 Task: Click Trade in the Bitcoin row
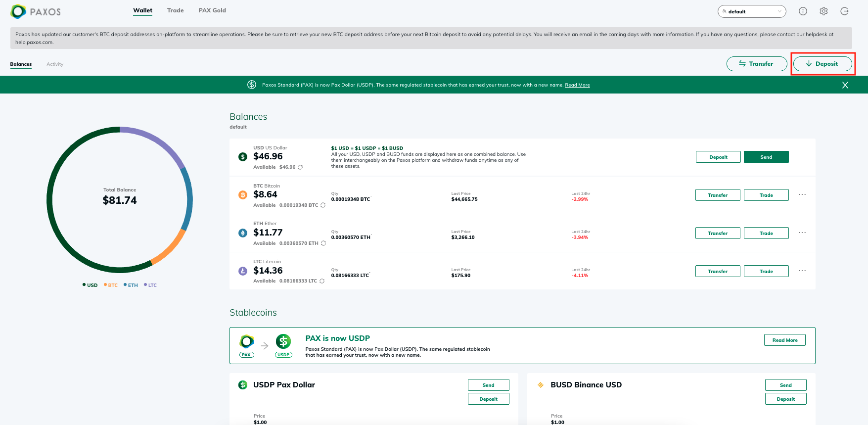[766, 195]
